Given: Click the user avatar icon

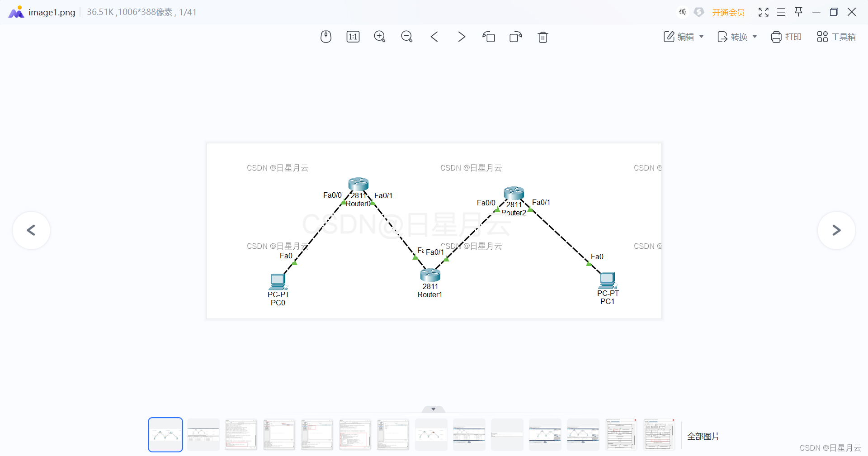Looking at the screenshot, I should tap(682, 12).
